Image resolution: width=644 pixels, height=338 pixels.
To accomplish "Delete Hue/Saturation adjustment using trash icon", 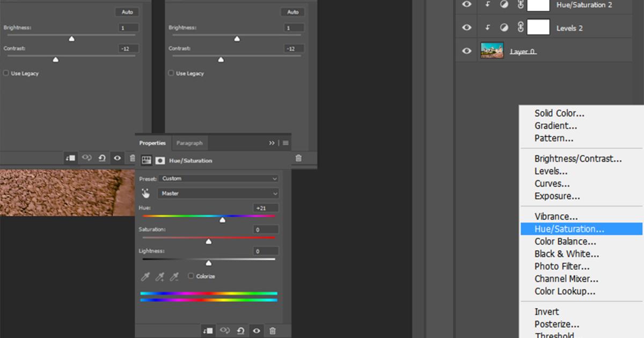I will click(272, 331).
